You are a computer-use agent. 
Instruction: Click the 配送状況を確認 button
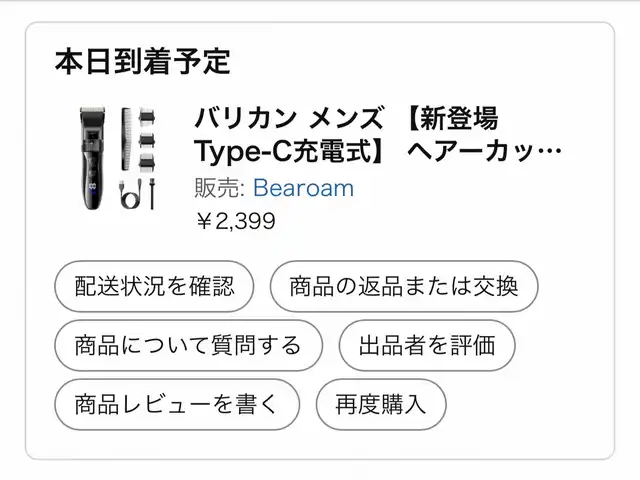click(x=155, y=287)
